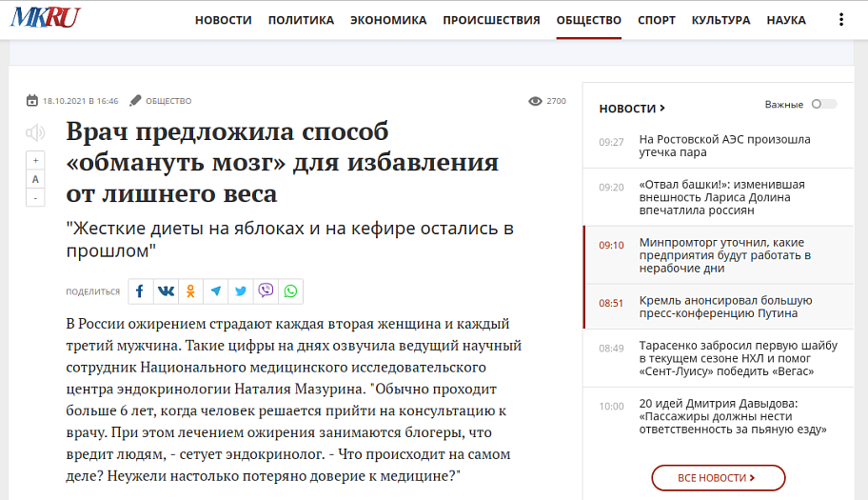This screenshot has width=868, height=500.
Task: Open Тарасенко first puck NHL news
Action: (739, 358)
